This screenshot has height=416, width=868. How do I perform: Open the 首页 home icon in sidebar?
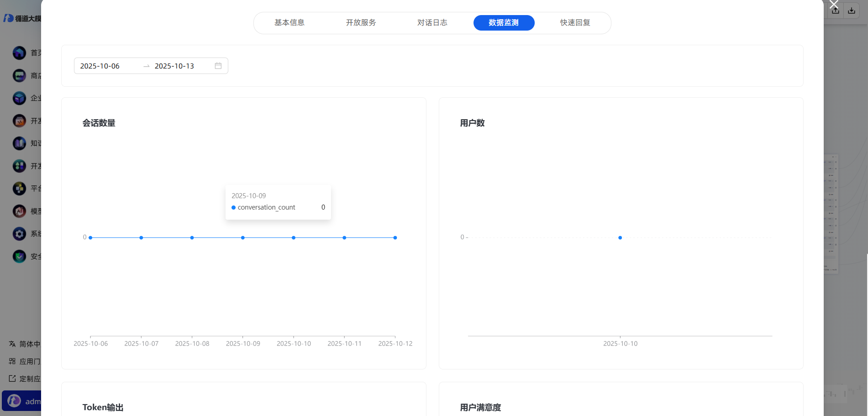pyautogui.click(x=19, y=53)
